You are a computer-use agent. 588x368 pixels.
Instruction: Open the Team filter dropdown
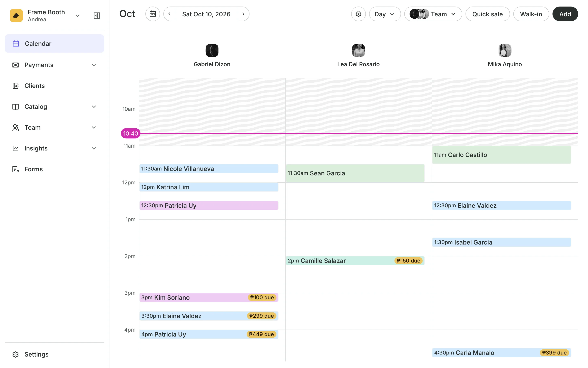pyautogui.click(x=433, y=14)
